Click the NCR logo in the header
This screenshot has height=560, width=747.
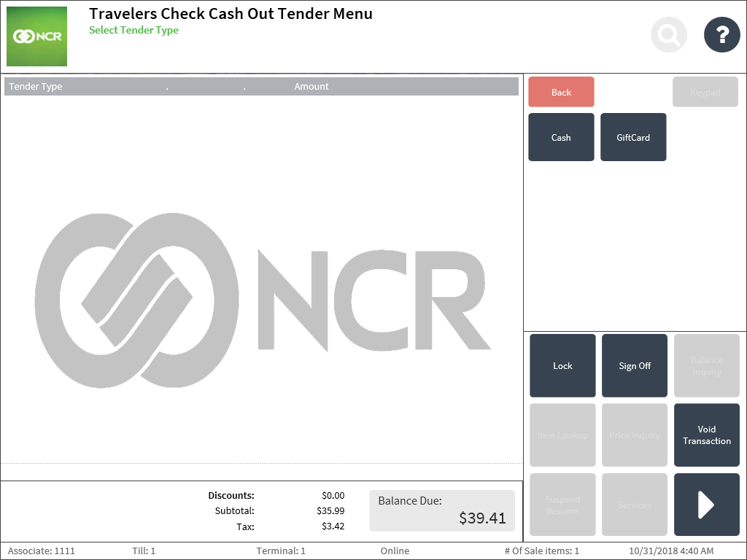click(36, 36)
